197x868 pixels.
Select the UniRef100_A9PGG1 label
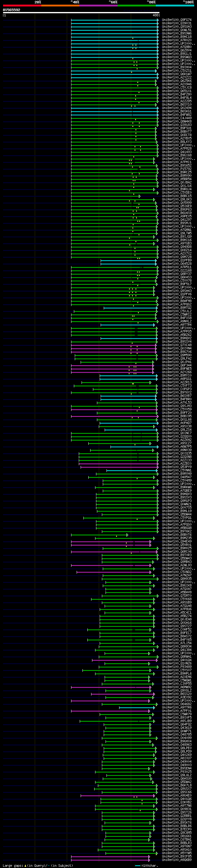[177, 379]
